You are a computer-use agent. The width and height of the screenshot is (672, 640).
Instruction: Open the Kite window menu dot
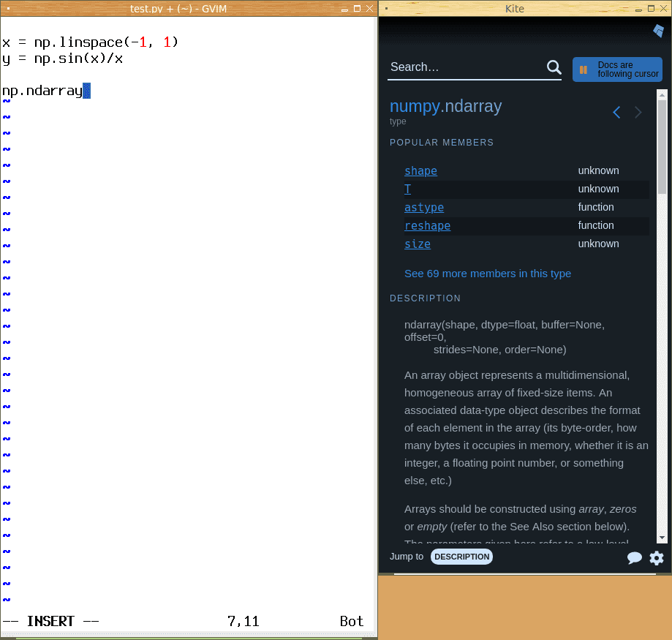tap(387, 8)
